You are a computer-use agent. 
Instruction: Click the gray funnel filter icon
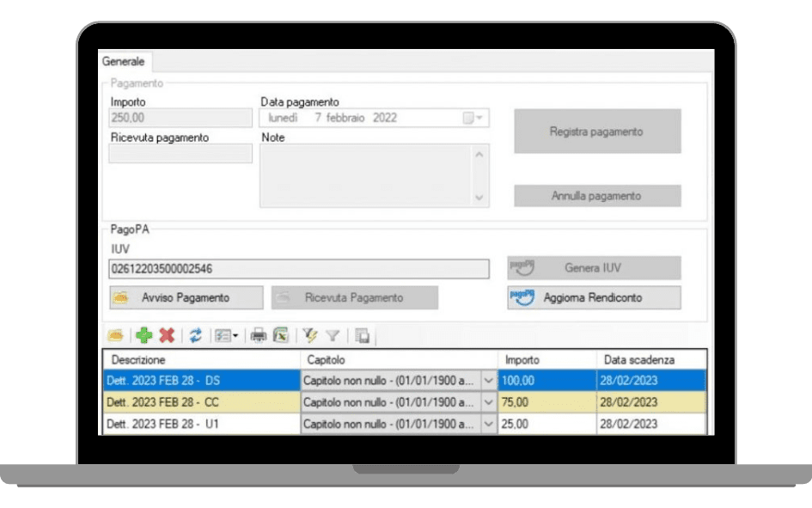click(x=333, y=336)
